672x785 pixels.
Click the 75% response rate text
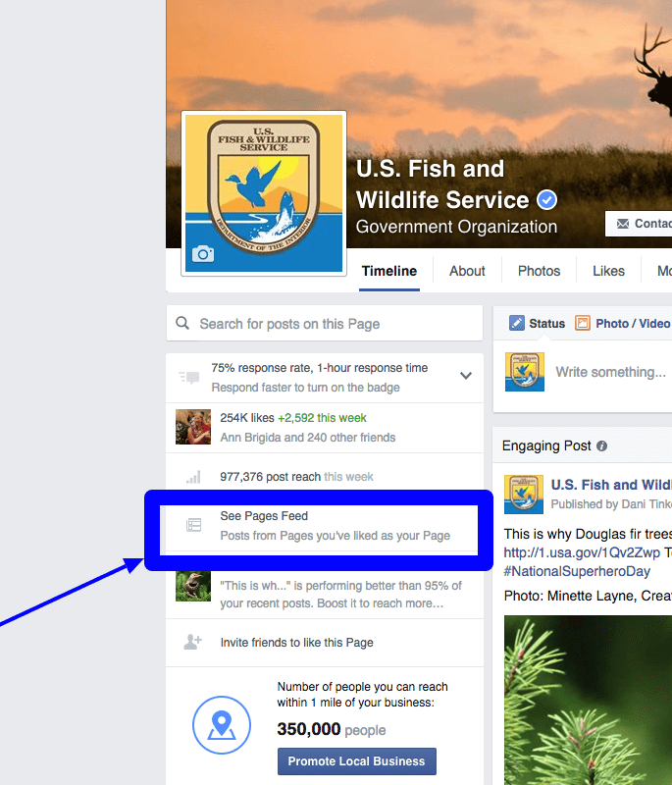tap(319, 368)
